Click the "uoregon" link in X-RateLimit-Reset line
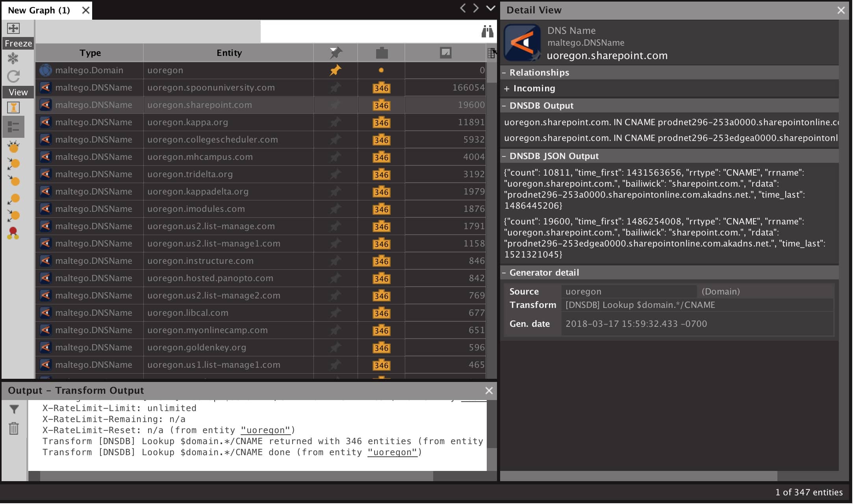Image resolution: width=853 pixels, height=504 pixels. point(265,430)
